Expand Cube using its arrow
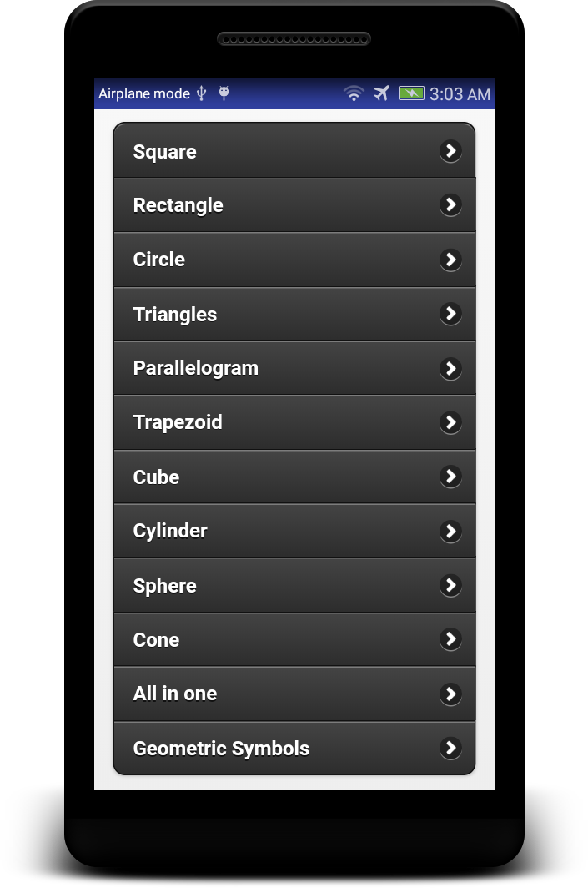This screenshot has height=888, width=588. click(x=450, y=477)
